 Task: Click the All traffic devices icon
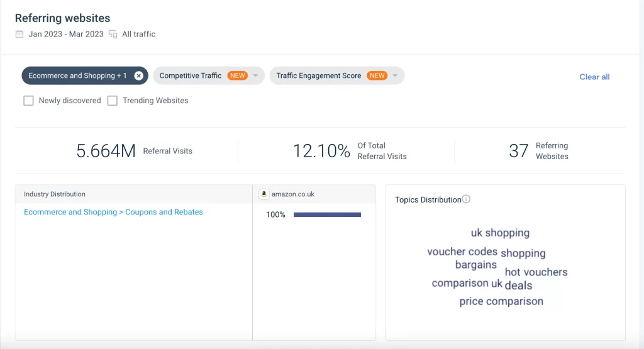click(113, 34)
